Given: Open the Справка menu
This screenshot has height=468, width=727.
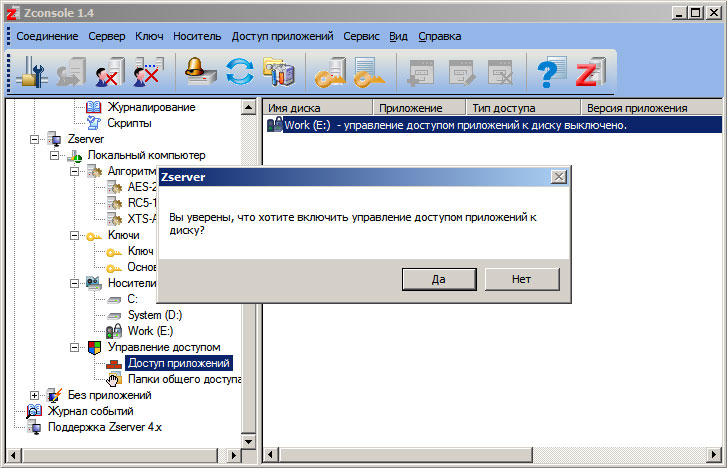Looking at the screenshot, I should 440,36.
